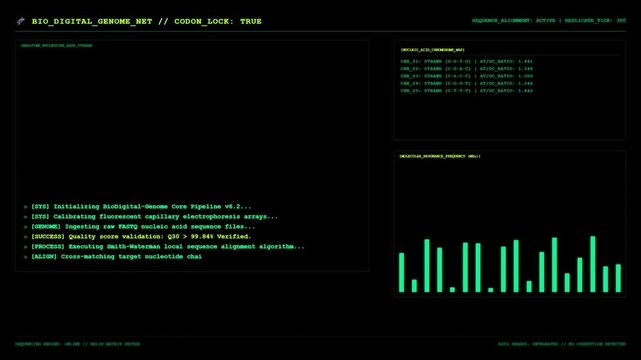The height and width of the screenshot is (360, 641).
Task: Click the CHR_21 strand row
Action: pyautogui.click(x=466, y=61)
